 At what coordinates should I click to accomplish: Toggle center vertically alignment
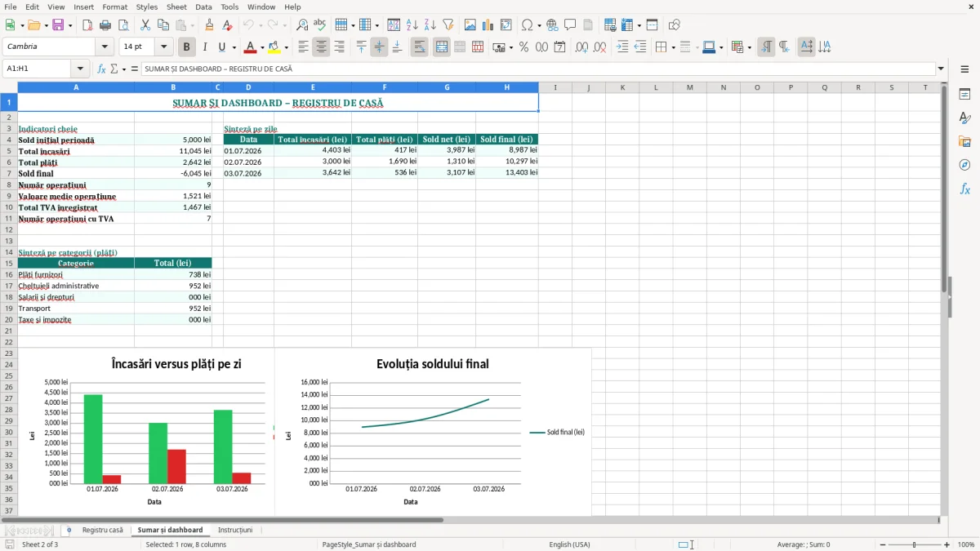[x=379, y=47]
